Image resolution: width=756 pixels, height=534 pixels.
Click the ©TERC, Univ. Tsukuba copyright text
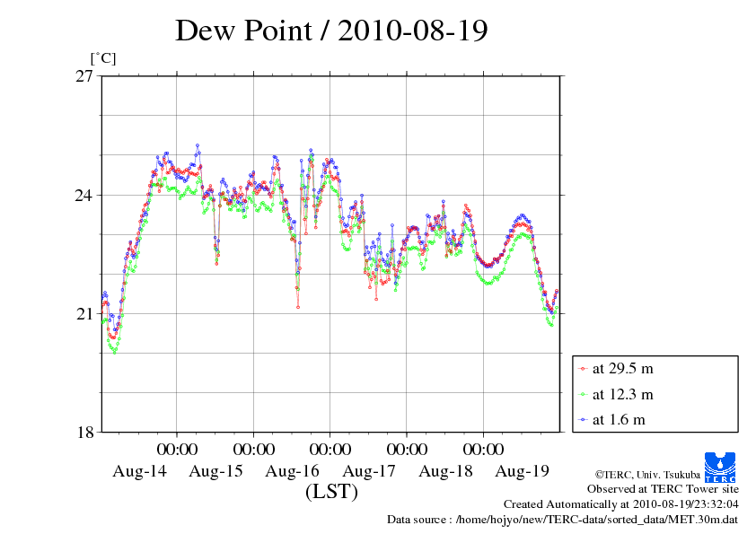(647, 474)
